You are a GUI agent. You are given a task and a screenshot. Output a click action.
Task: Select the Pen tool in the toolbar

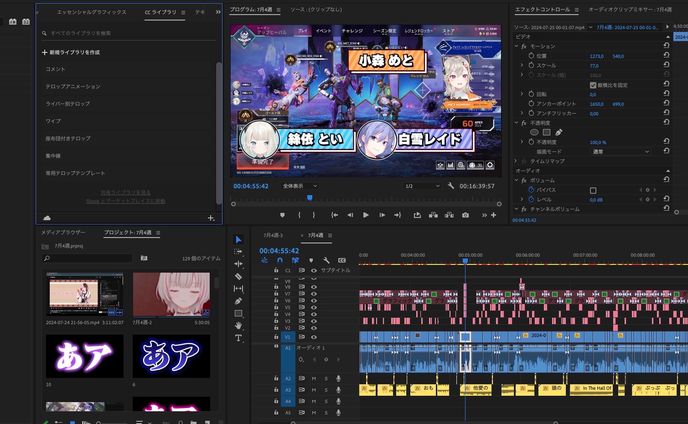point(238,301)
